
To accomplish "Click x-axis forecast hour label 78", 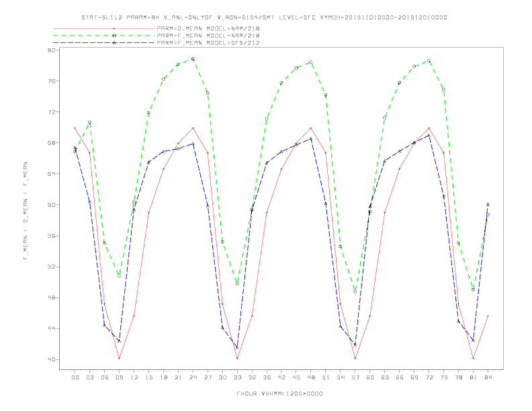I will point(459,377).
